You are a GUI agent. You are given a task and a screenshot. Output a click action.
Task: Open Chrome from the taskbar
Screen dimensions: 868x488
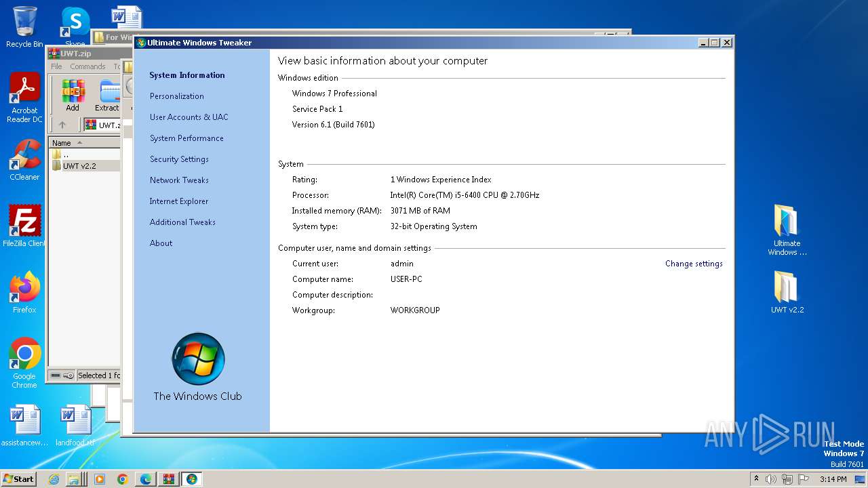coord(123,479)
